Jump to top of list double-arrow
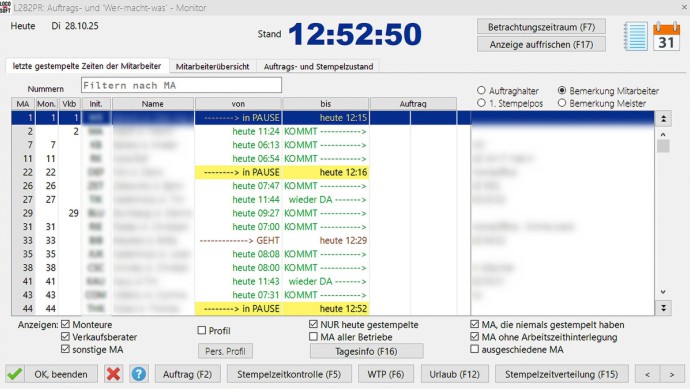 coord(663,118)
